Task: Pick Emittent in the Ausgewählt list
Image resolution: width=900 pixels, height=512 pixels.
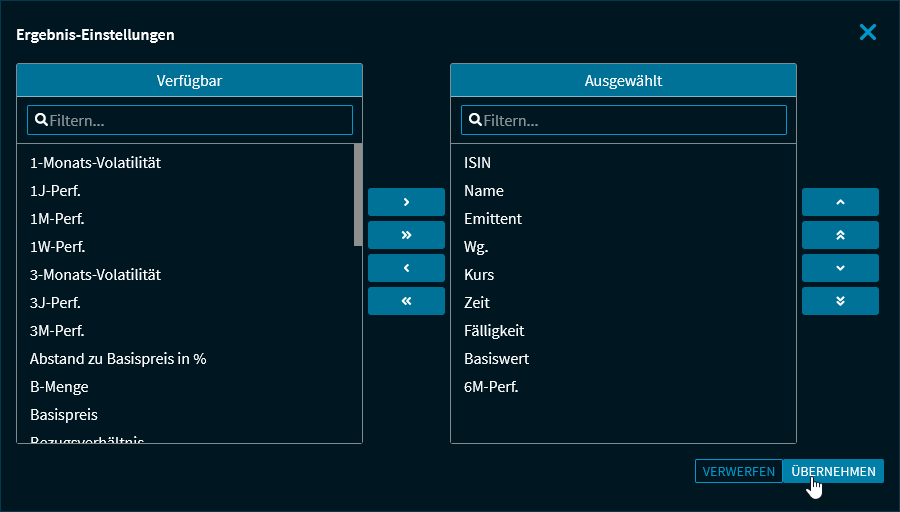Action: coord(493,218)
